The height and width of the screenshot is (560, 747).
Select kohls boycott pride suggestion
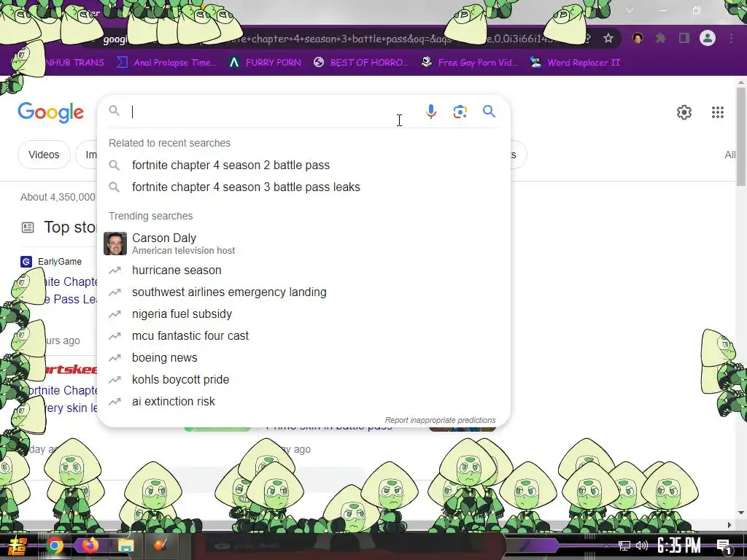pos(304,379)
